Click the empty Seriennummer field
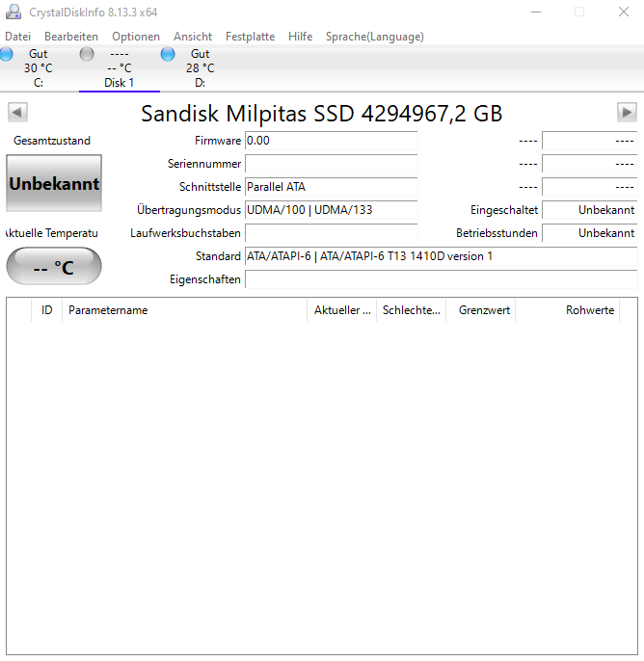 pyautogui.click(x=331, y=164)
